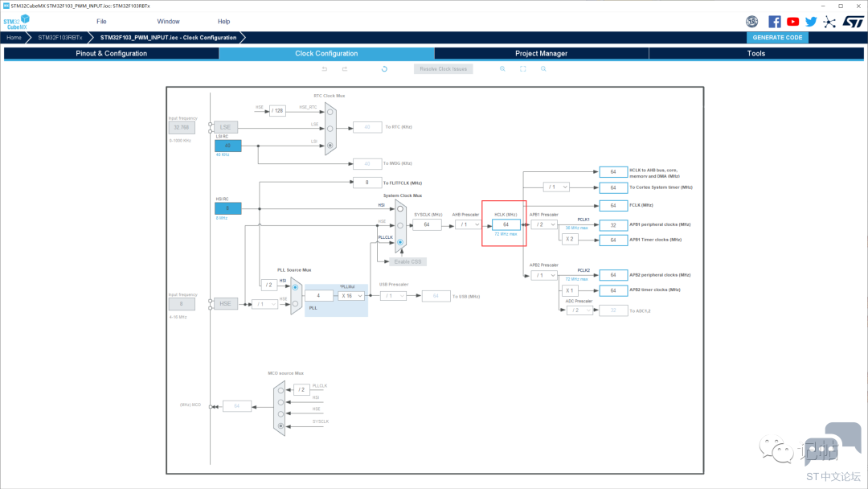Click the HSE input frequency field
The height and width of the screenshot is (489, 868).
click(x=182, y=304)
